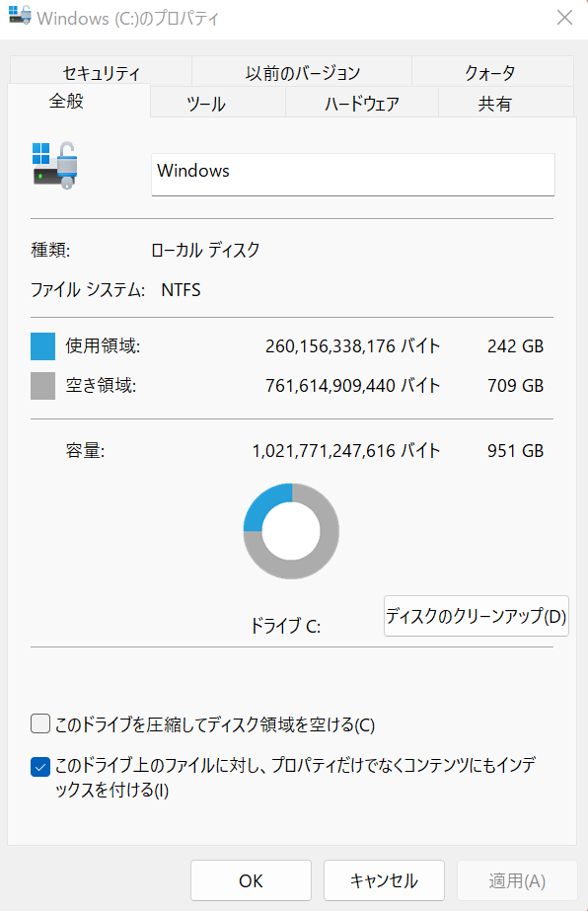The height and width of the screenshot is (911, 588).
Task: Click the キャンセル button
Action: (x=384, y=880)
